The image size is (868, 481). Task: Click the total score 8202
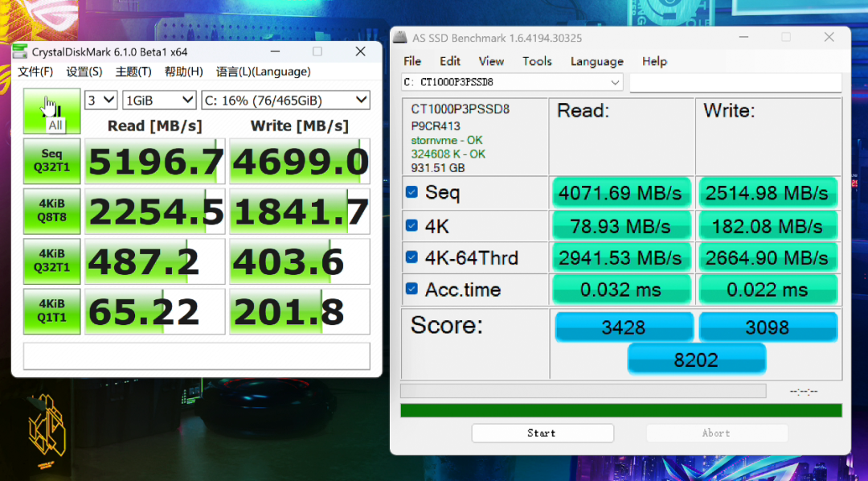[x=696, y=359]
